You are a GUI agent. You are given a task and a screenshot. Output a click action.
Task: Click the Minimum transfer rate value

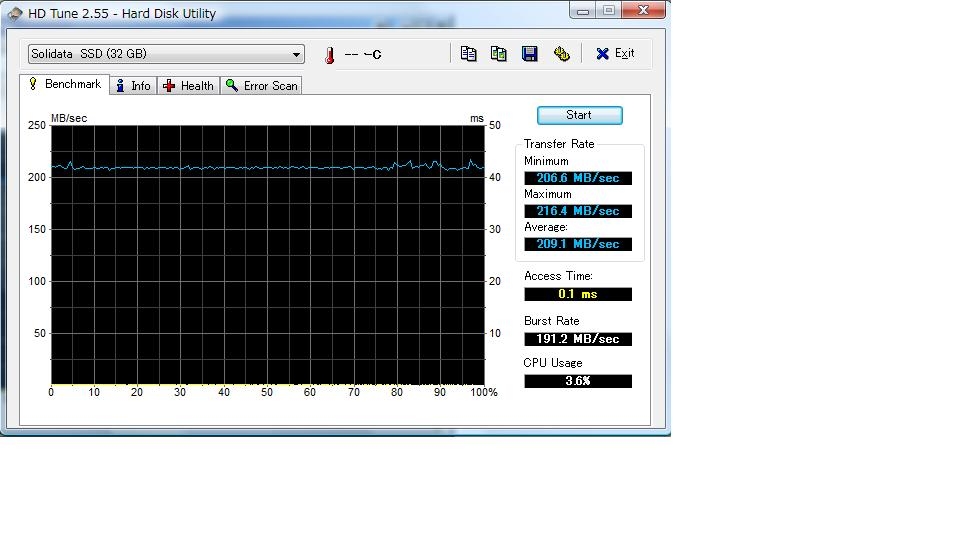578,178
